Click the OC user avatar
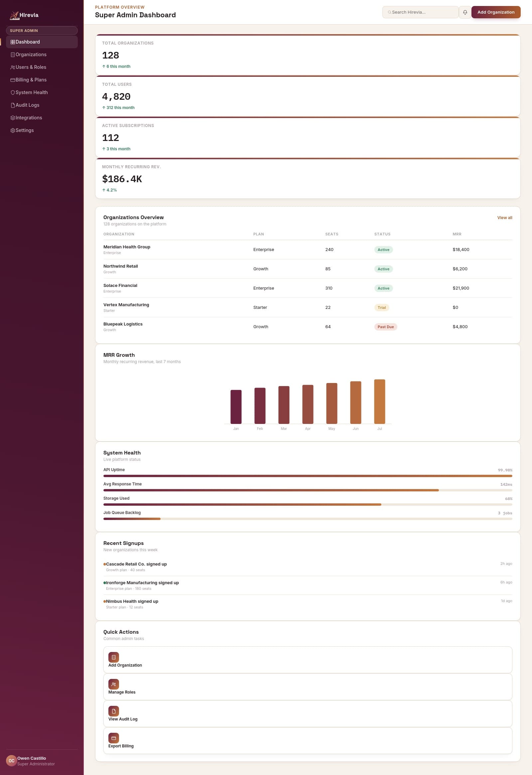The image size is (532, 775). pos(11,761)
